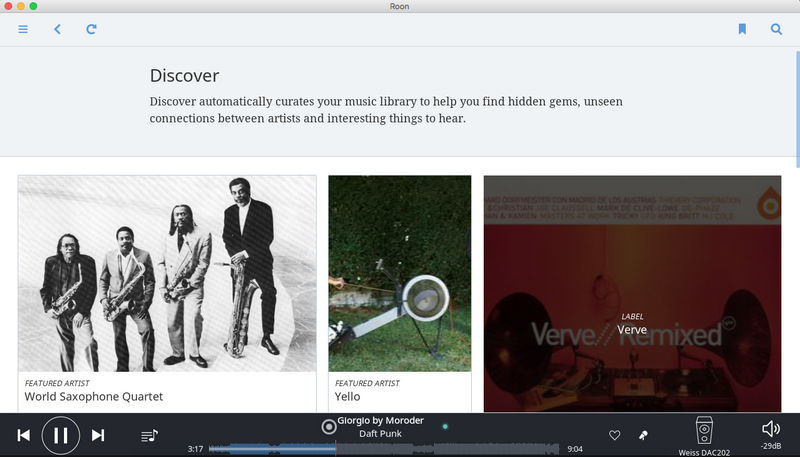Go back using the left arrow

click(x=57, y=29)
